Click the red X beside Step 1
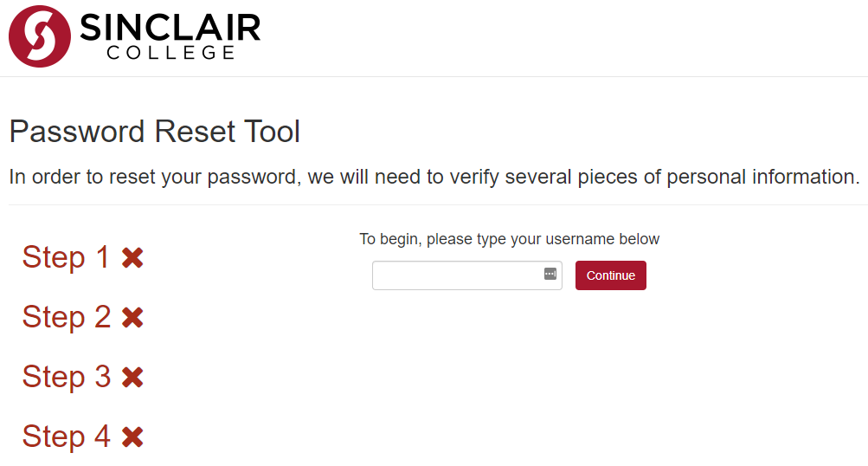 pyautogui.click(x=132, y=257)
